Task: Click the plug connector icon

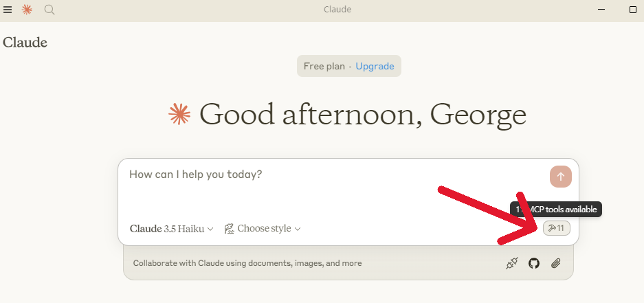Action: tap(511, 263)
